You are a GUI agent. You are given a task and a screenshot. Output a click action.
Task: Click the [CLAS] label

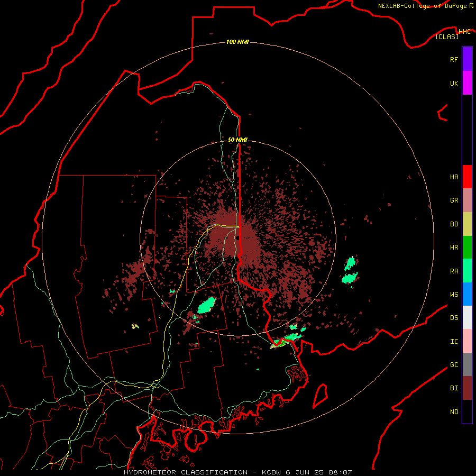point(447,36)
